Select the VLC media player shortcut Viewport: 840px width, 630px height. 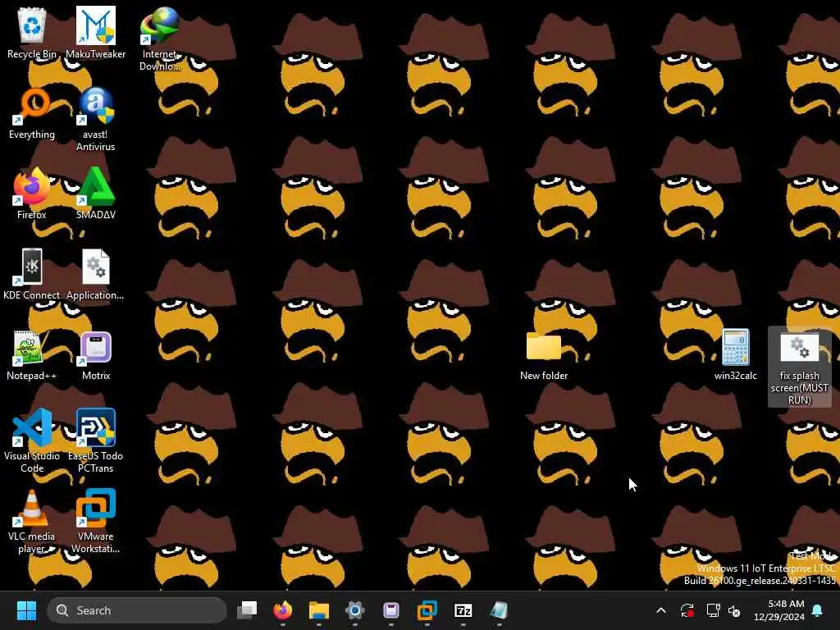click(x=32, y=521)
